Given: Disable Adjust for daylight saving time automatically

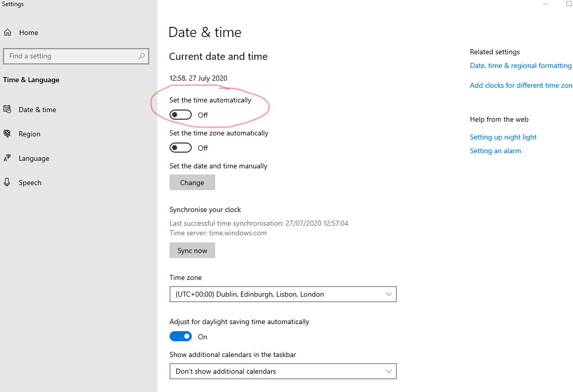Looking at the screenshot, I should tap(180, 336).
